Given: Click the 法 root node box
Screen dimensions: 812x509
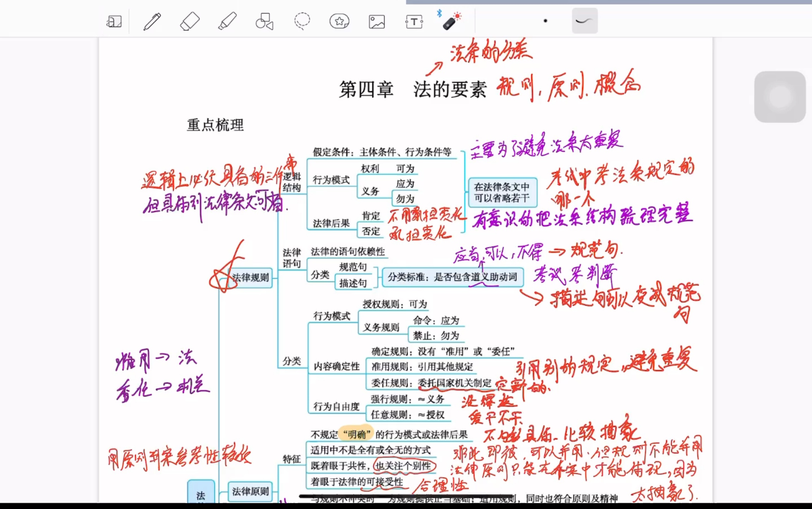Looking at the screenshot, I should [x=201, y=492].
